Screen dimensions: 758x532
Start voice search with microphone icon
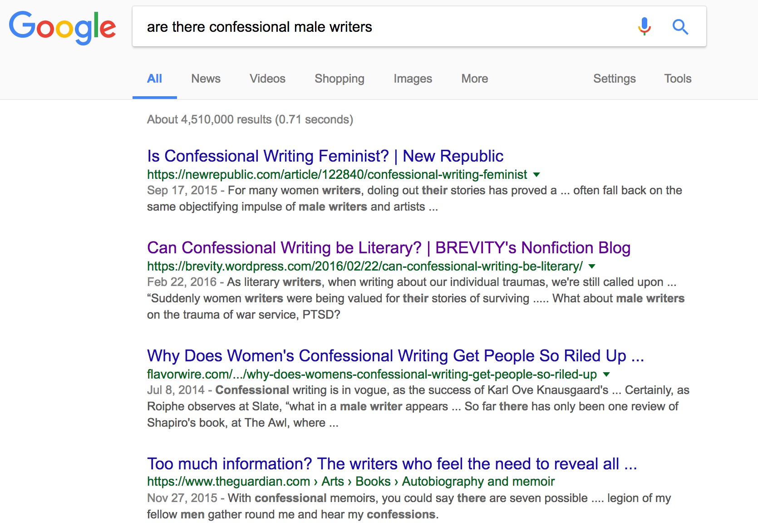coord(644,27)
